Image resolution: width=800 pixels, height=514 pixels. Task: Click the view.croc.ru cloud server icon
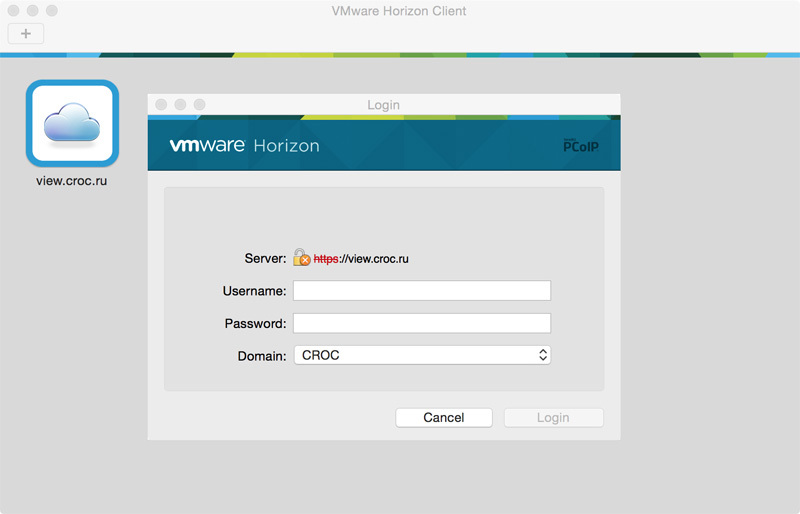(72, 123)
